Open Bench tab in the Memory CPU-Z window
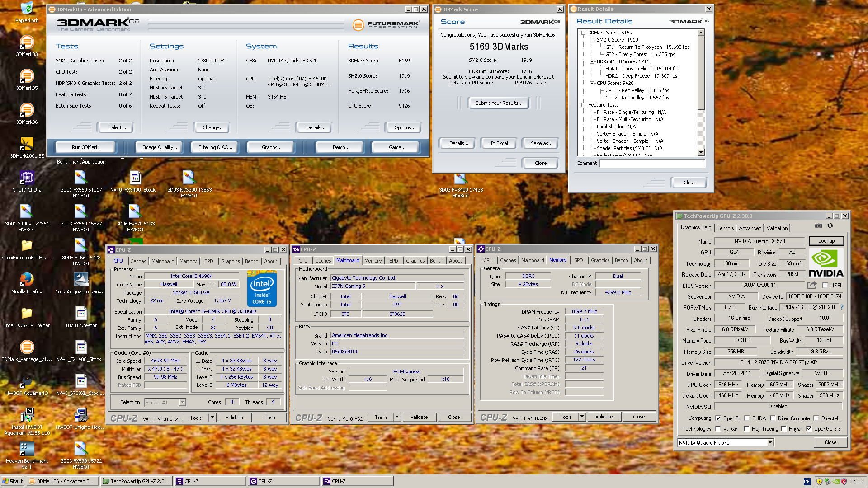 (x=621, y=260)
